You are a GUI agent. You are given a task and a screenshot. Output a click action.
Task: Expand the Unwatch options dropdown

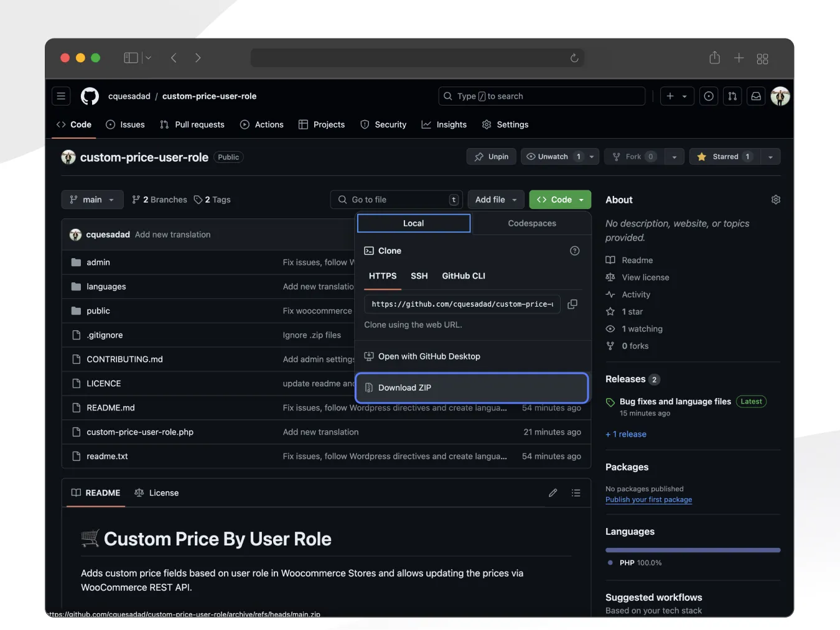pyautogui.click(x=592, y=157)
